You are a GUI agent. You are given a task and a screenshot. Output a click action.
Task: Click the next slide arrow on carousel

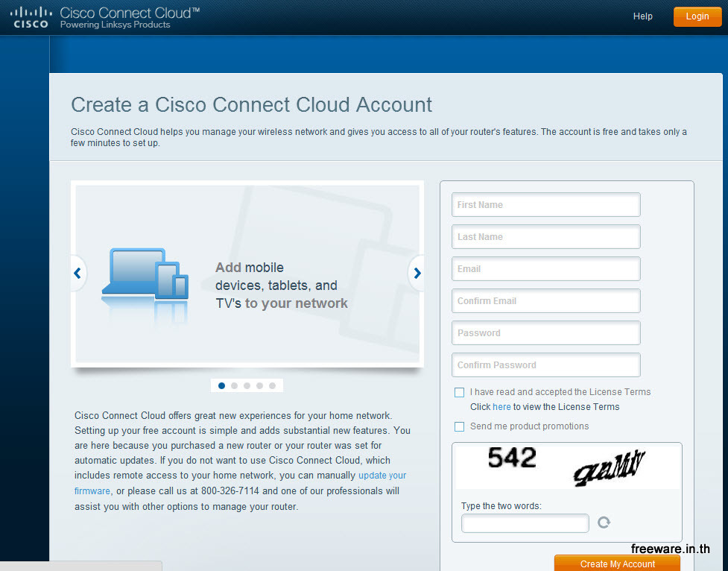pos(417,273)
